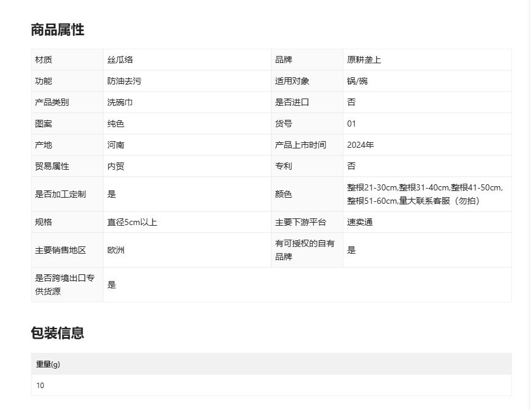
Task: Select the 丝瓜络 material value
Action: [120, 60]
